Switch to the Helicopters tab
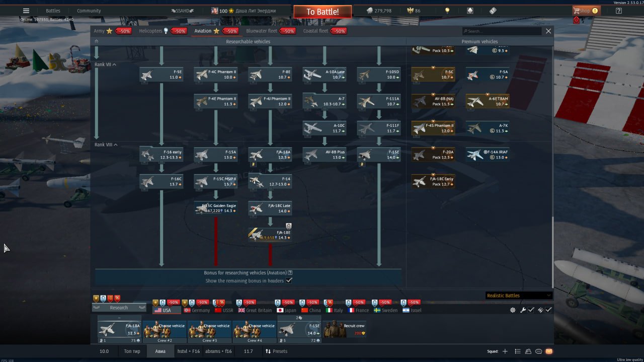 [153, 31]
